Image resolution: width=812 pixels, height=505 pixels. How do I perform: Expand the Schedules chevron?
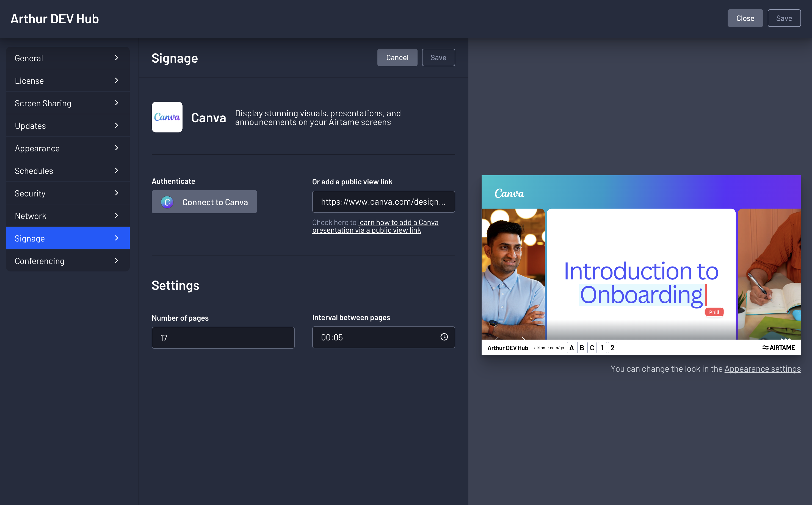[116, 170]
